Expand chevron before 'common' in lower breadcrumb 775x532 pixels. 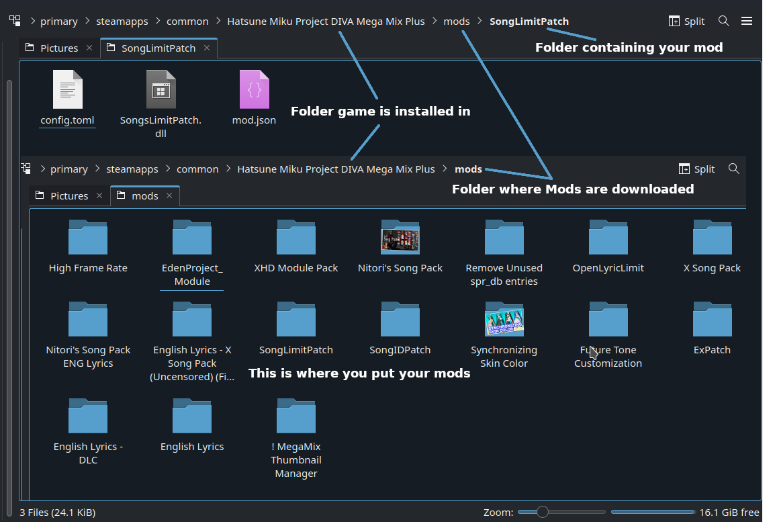point(167,169)
